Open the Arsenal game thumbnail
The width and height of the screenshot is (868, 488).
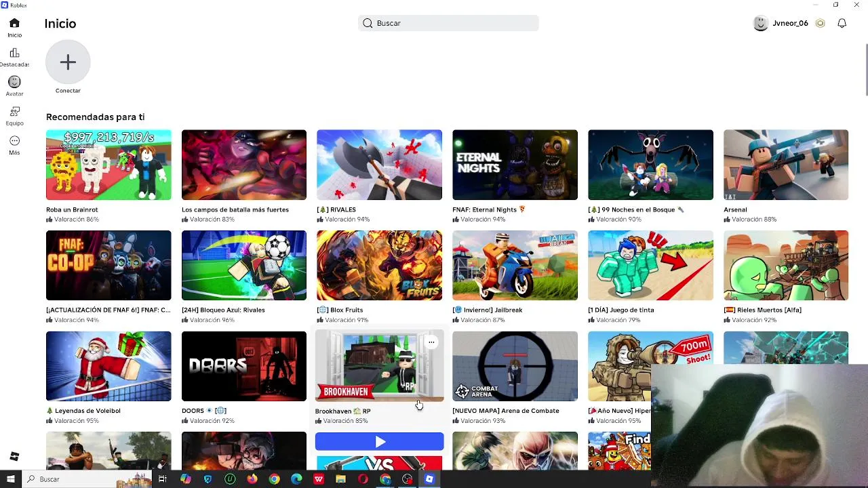[786, 165]
